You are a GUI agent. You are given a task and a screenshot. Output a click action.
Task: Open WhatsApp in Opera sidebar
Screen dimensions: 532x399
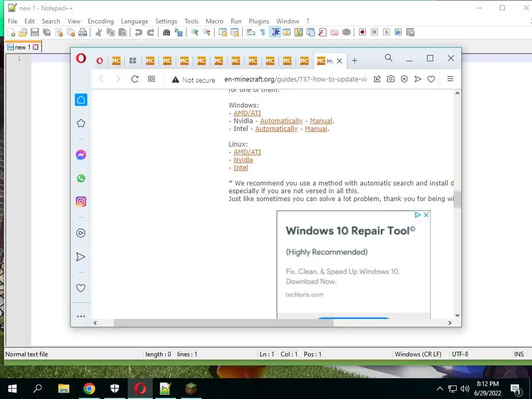coord(81,179)
